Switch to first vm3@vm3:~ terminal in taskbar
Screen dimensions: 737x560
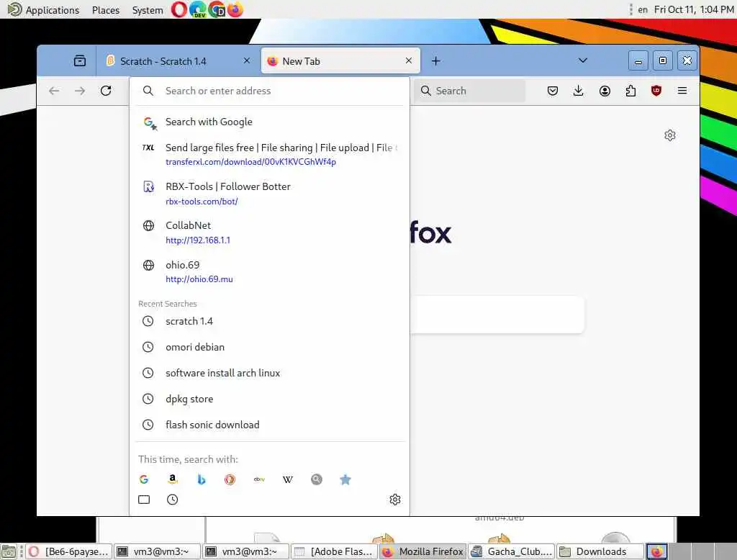pyautogui.click(x=157, y=551)
